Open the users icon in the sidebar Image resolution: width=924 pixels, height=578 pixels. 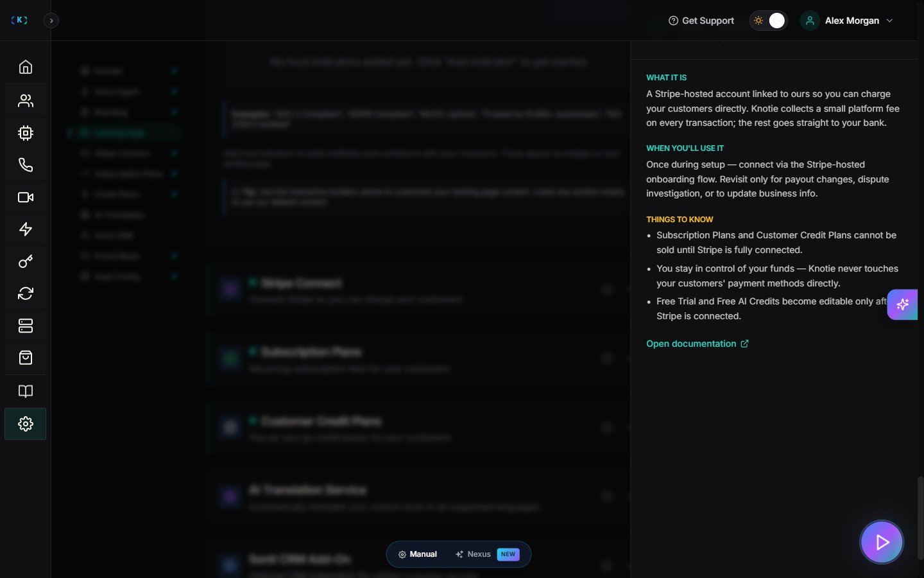pos(26,101)
